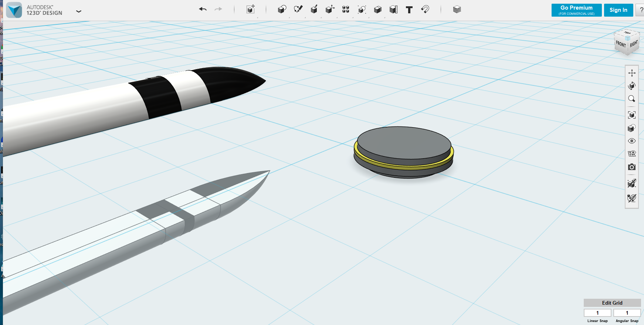Open the Sketch tool menu

coord(298,9)
